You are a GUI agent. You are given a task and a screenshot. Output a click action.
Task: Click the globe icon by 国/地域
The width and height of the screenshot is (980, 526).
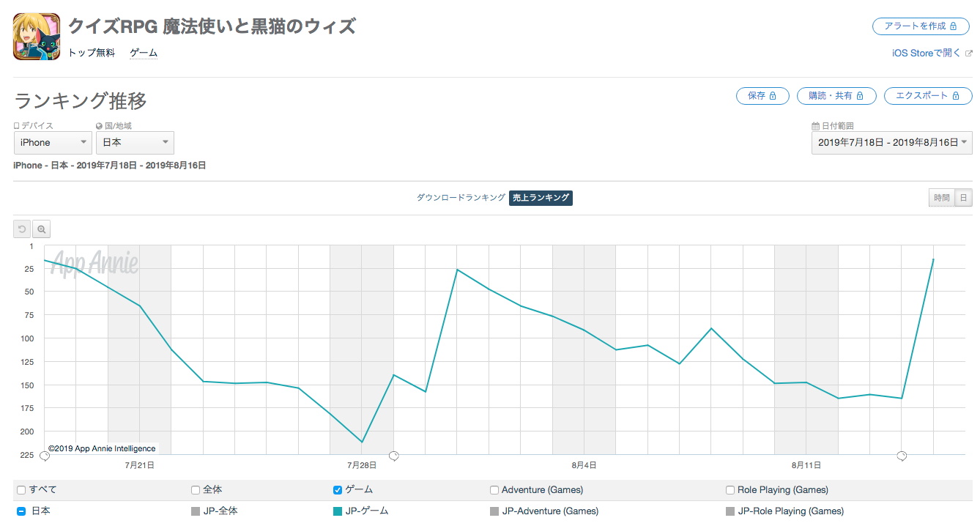pyautogui.click(x=99, y=126)
